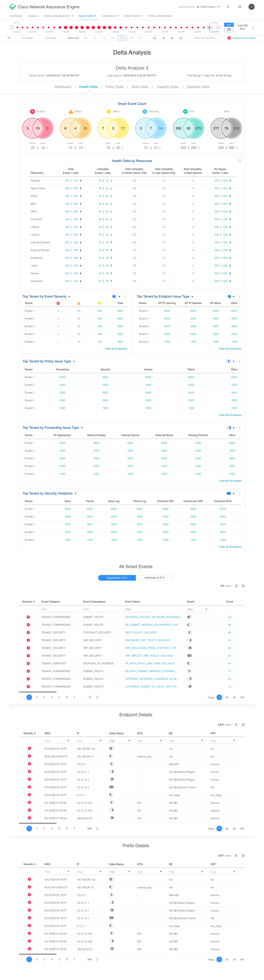
Task: Open the Policy CAM Analysis page
Action: [x=160, y=16]
